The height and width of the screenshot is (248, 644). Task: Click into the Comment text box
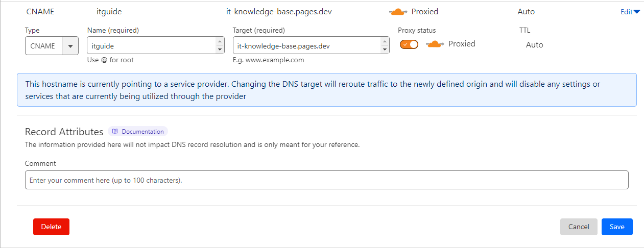[326, 180]
